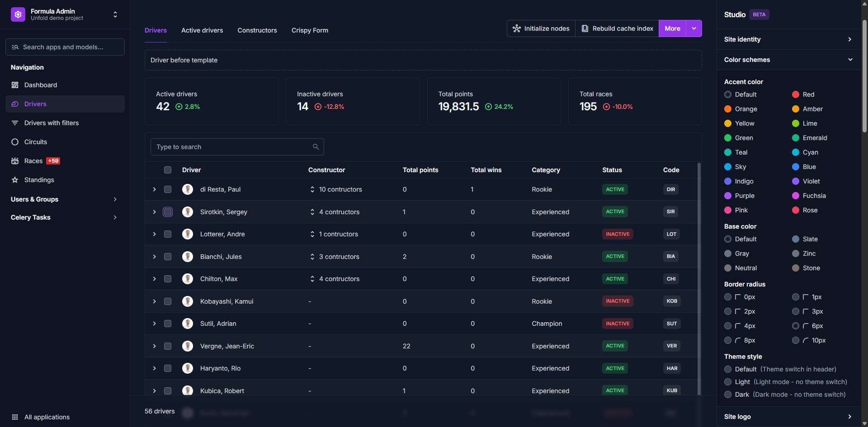
Task: Select the Dark theme style radio
Action: click(728, 394)
